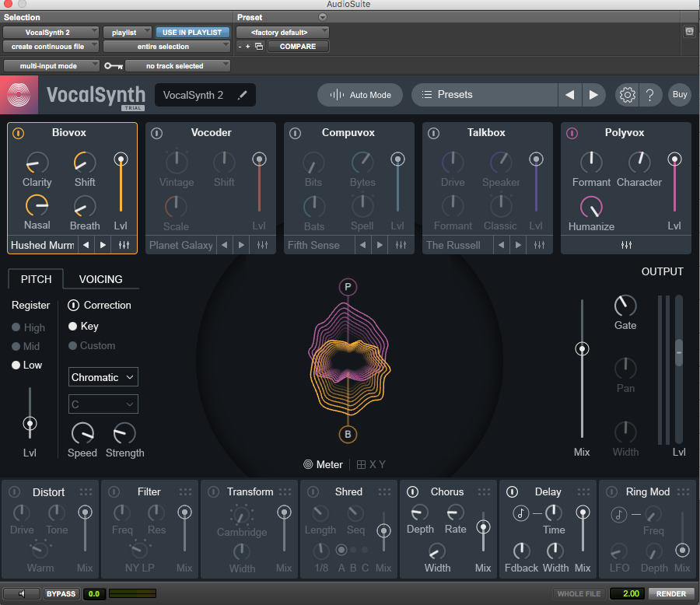
Task: Open factory default preset dropdown
Action: (x=282, y=32)
